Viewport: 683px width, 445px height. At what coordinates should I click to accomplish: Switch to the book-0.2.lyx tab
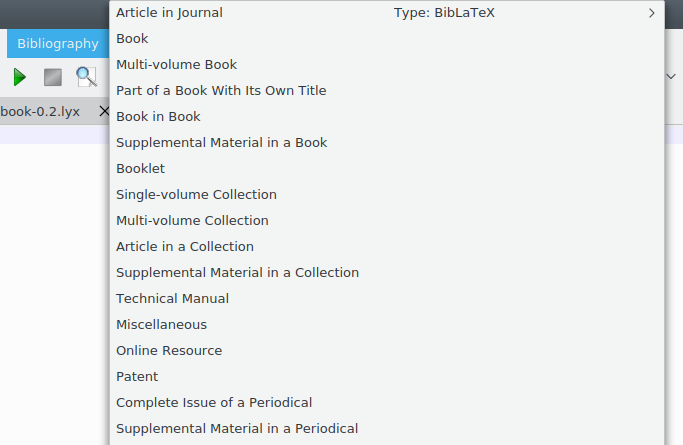(x=40, y=112)
